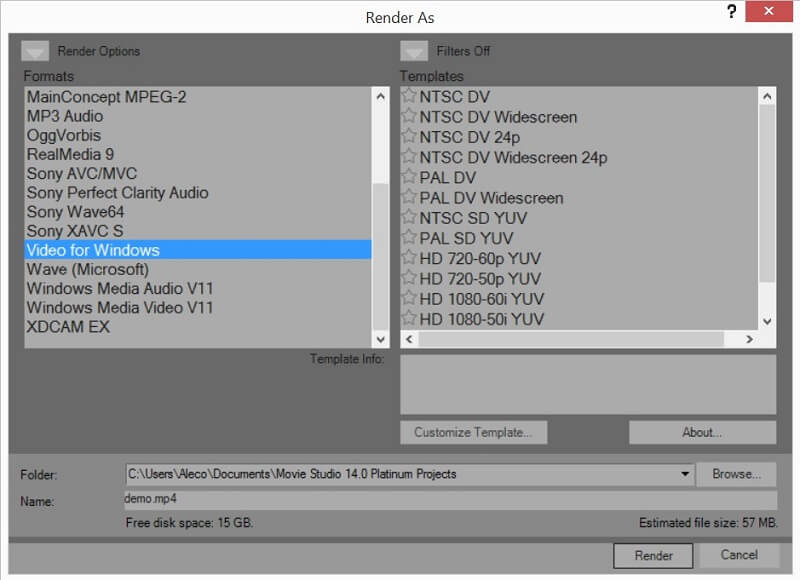This screenshot has height=580, width=800.
Task: Click the Formats list scroll down arrow
Action: [x=380, y=339]
